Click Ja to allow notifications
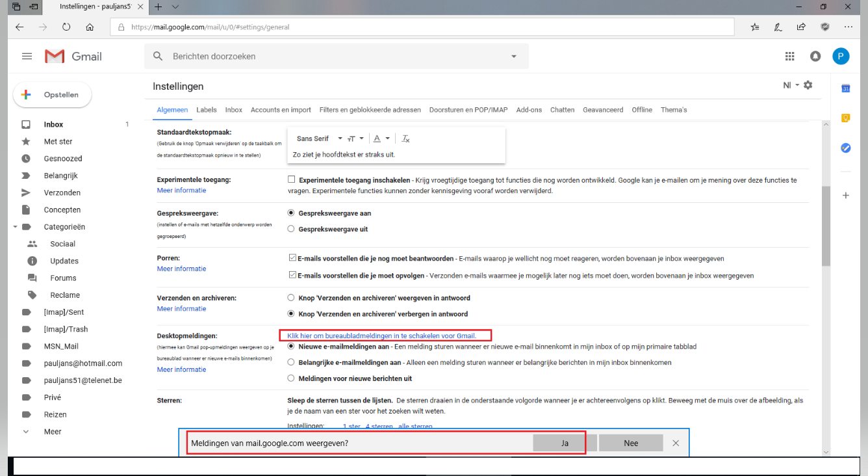This screenshot has width=868, height=476. pyautogui.click(x=565, y=443)
